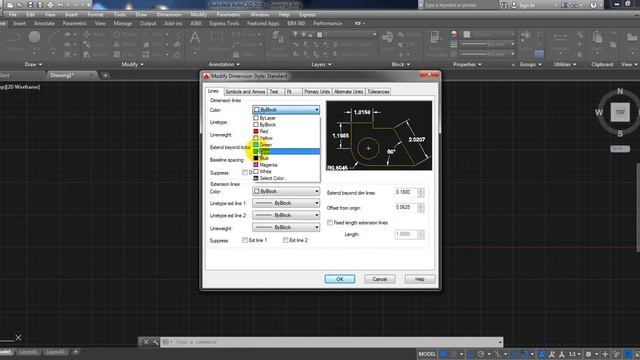Click the Save icon in quick access toolbar
This screenshot has width=640, height=360.
(x=30, y=5)
